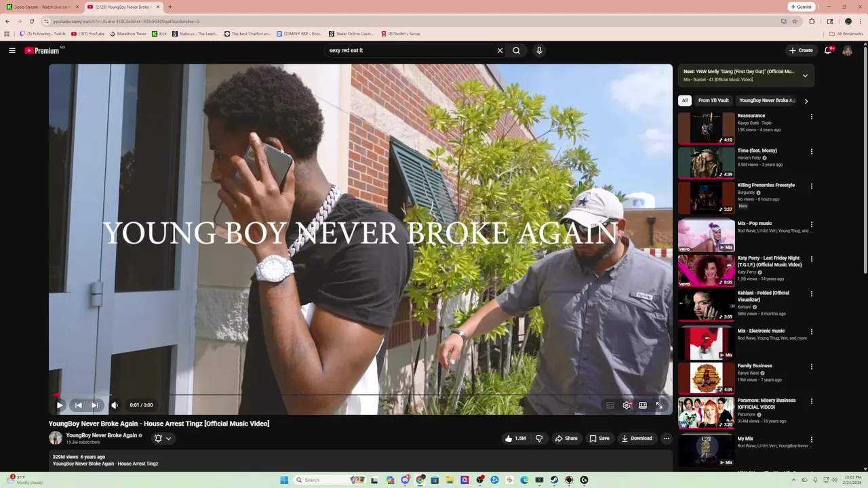Play the video using the play button
This screenshot has width=868, height=488.
coord(60,405)
